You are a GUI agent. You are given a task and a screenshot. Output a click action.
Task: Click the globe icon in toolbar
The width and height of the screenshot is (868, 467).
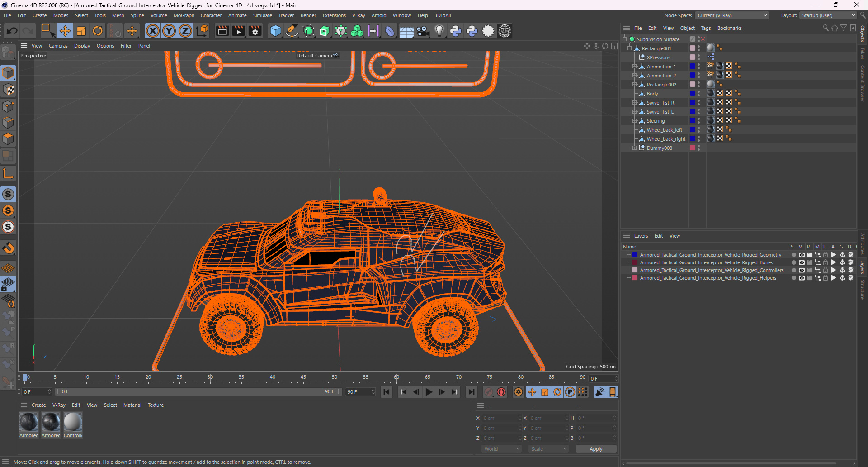pyautogui.click(x=505, y=31)
